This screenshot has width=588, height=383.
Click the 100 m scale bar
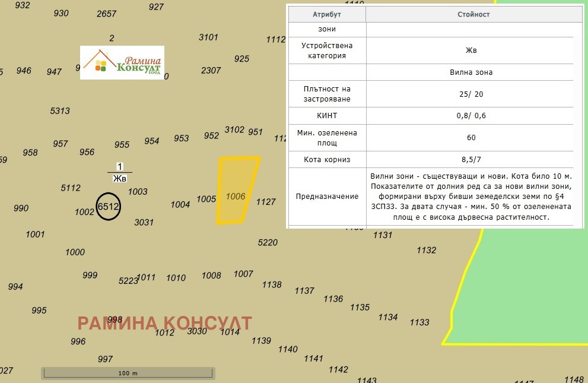click(128, 373)
